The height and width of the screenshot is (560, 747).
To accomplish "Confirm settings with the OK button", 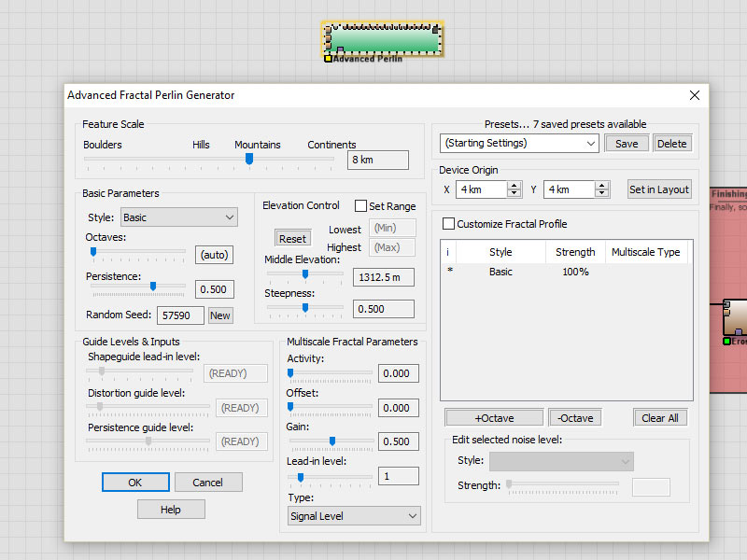I will click(x=135, y=483).
